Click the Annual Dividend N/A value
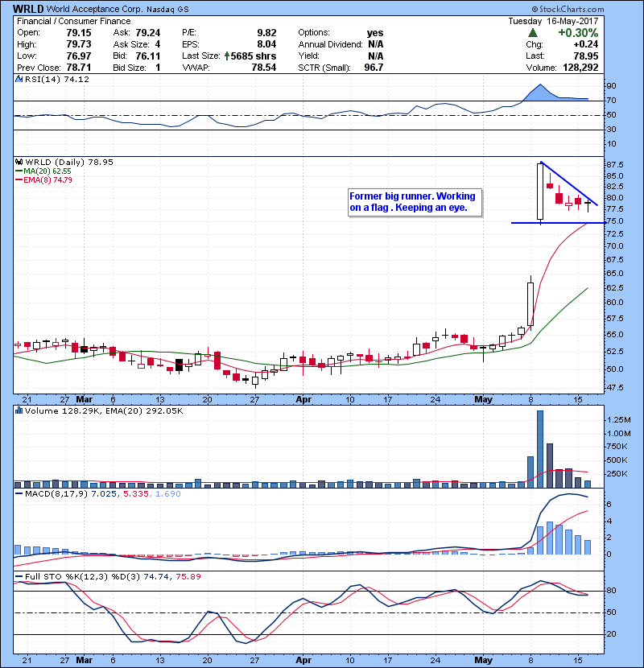Screen dimensions: 644x668 [376, 44]
